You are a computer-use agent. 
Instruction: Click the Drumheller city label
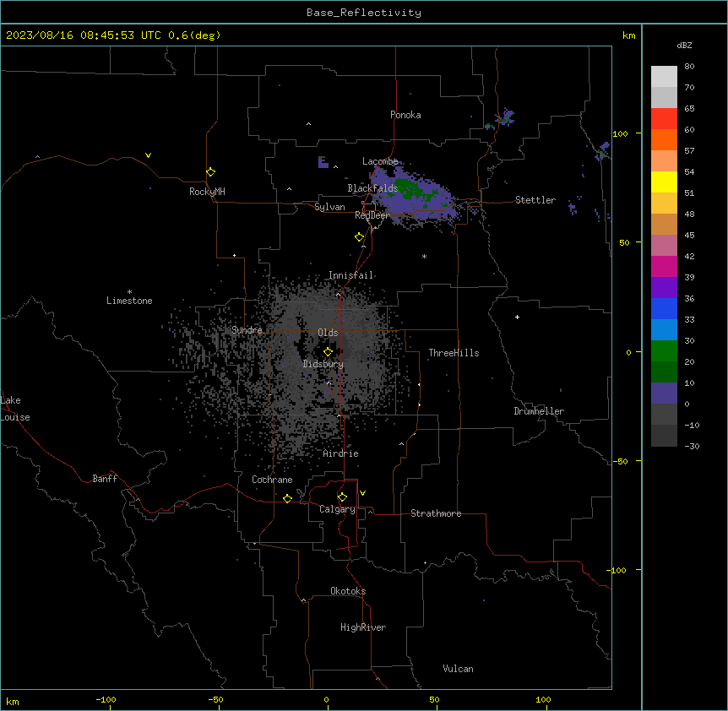point(539,411)
